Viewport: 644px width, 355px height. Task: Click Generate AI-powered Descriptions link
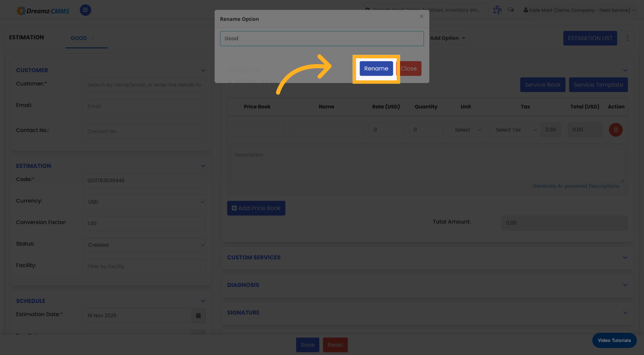tap(576, 186)
